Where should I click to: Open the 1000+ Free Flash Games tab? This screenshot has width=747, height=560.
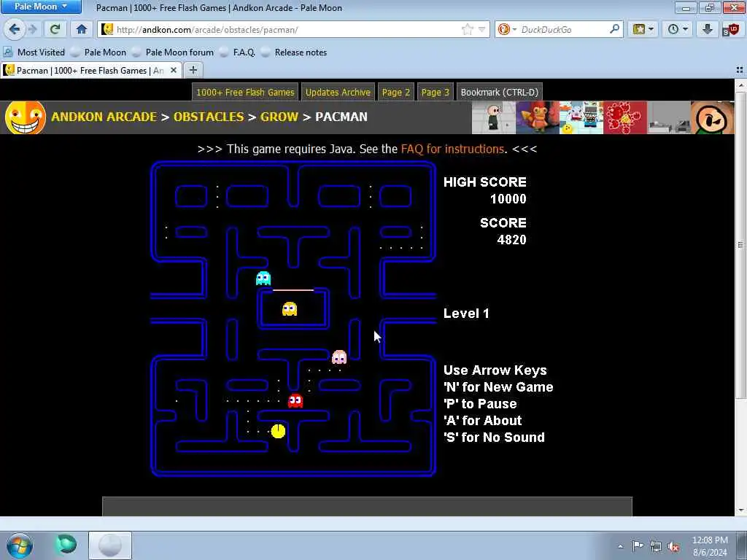pyautogui.click(x=245, y=93)
